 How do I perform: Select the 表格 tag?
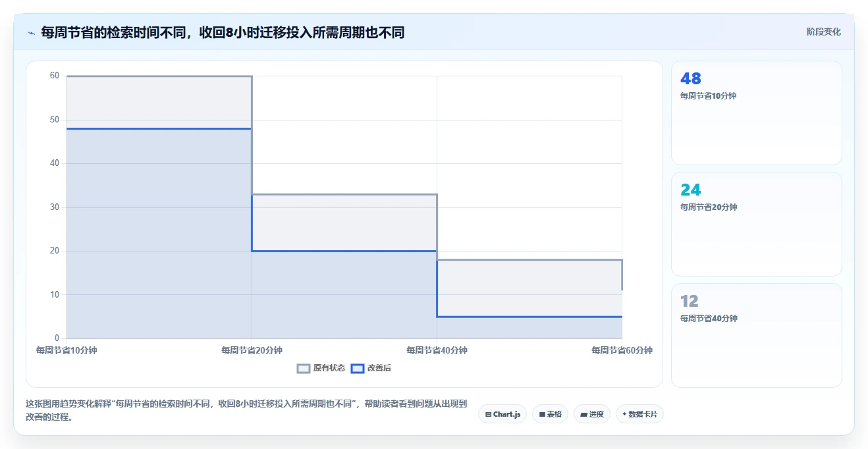click(550, 414)
